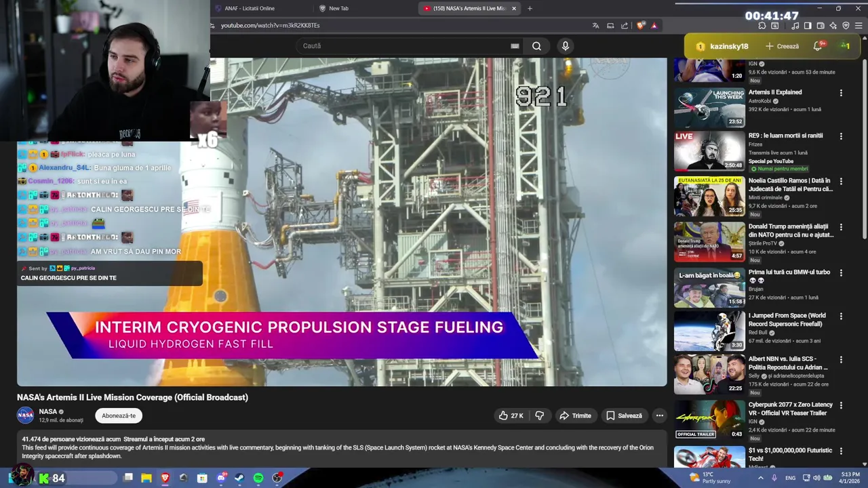This screenshot has width=868, height=488.
Task: Switch input language via ENG indicator
Action: point(791,478)
